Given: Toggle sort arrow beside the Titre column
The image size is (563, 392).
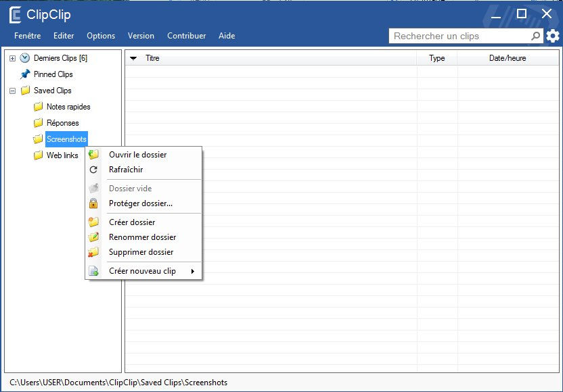Looking at the screenshot, I should point(133,58).
